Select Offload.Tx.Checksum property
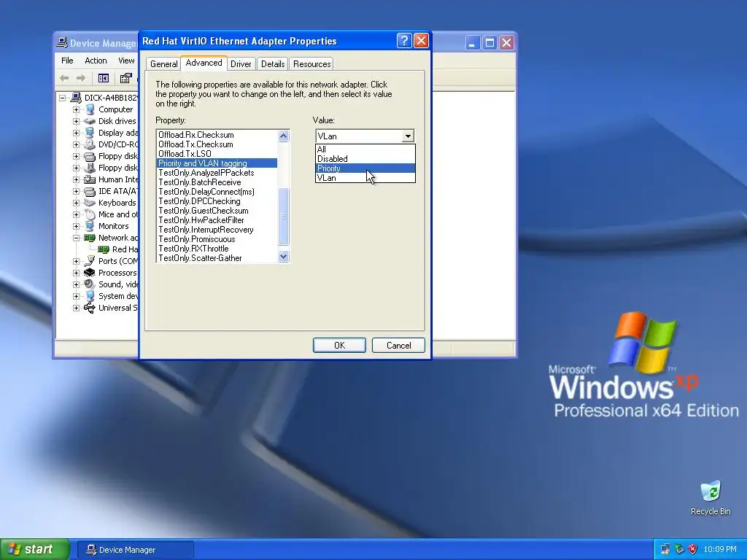Screen dimensions: 747x560 point(217,144)
